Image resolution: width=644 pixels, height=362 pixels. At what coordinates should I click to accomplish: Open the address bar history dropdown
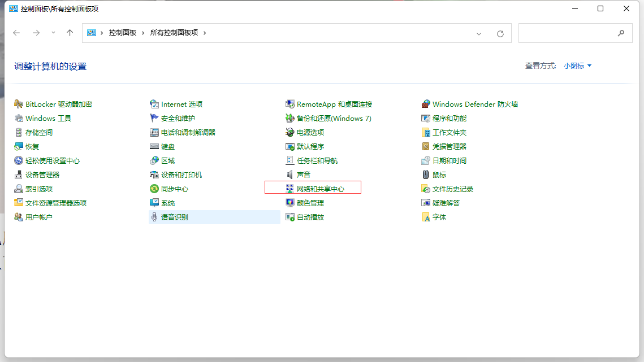[478, 33]
